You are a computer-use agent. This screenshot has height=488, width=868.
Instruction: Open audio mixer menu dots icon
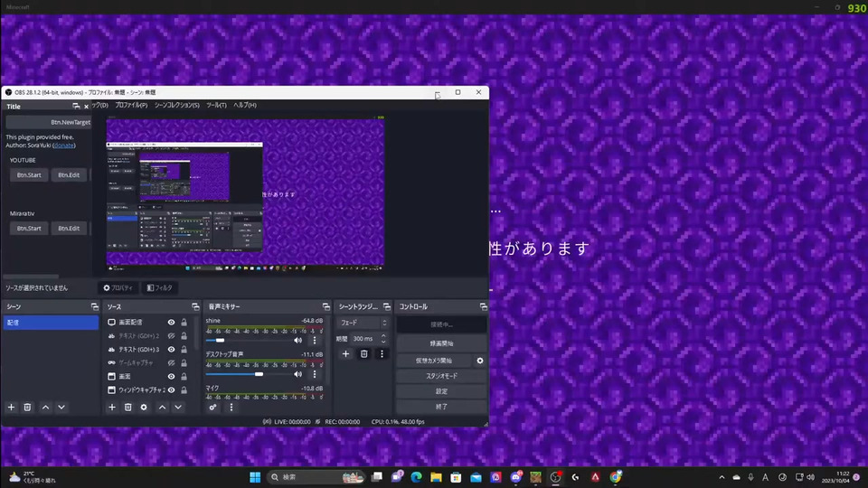231,408
